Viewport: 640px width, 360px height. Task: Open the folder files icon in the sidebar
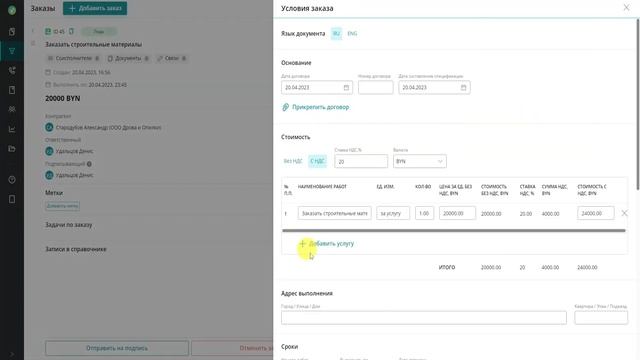coord(12,149)
